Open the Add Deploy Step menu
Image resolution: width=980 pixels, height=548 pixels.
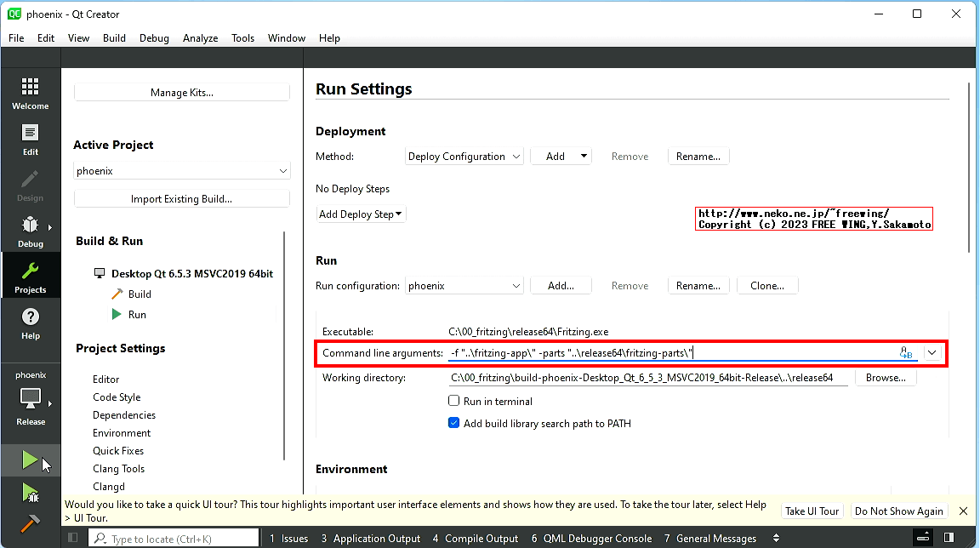coord(361,214)
